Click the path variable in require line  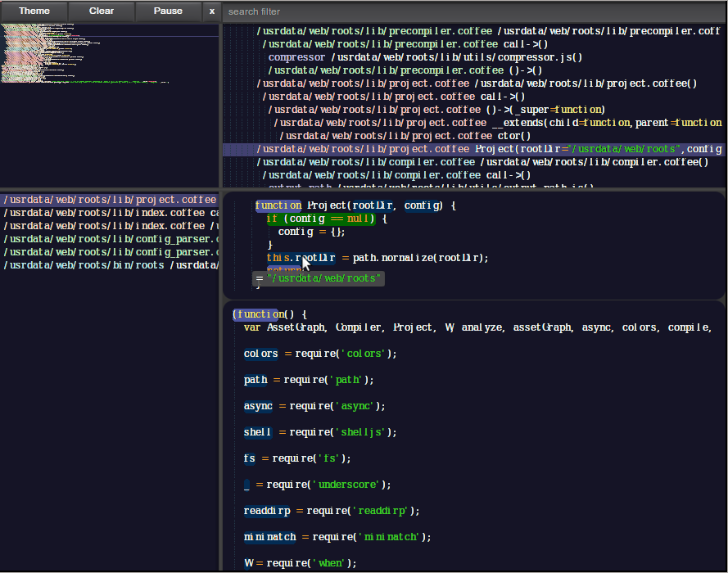click(x=255, y=380)
